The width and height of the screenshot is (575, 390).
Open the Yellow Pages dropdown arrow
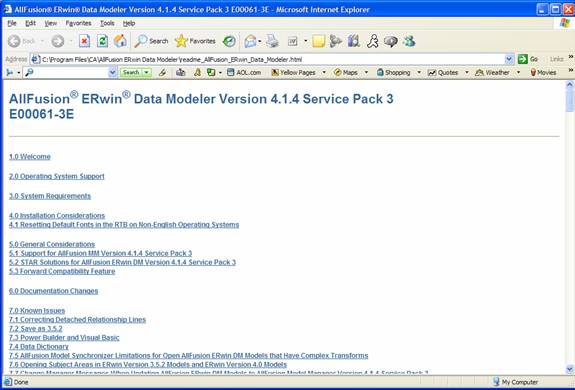coord(324,73)
